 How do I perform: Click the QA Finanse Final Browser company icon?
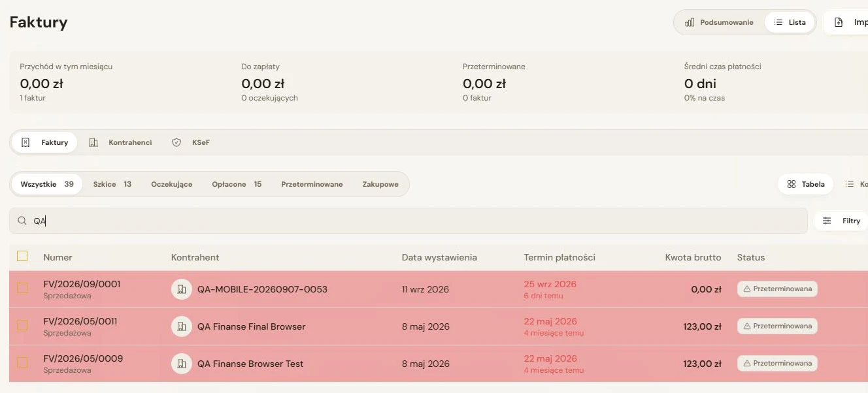click(x=182, y=326)
